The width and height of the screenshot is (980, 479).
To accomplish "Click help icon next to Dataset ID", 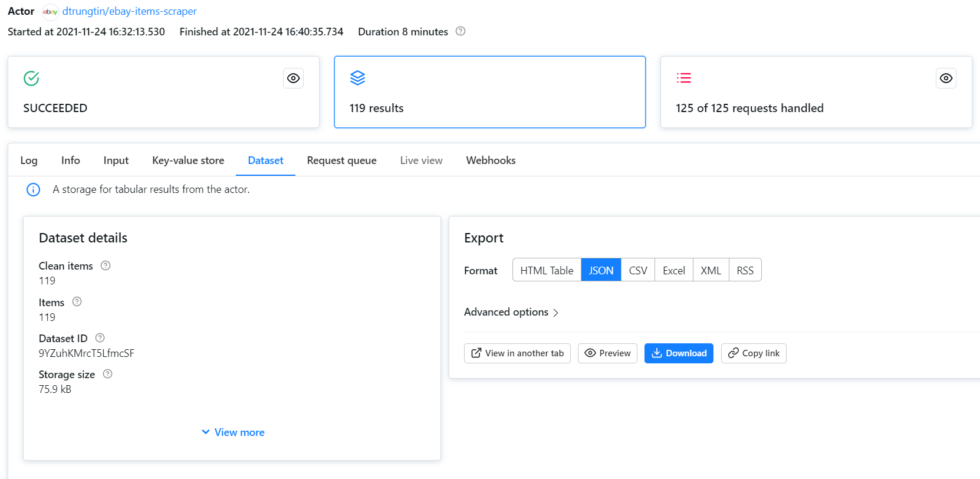I will click(100, 338).
